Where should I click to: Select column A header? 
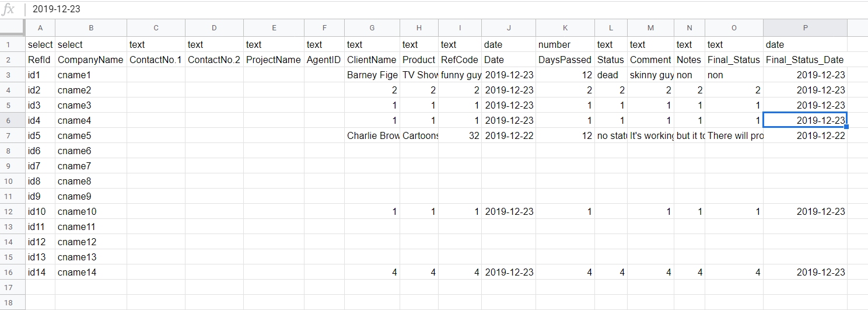[x=40, y=28]
